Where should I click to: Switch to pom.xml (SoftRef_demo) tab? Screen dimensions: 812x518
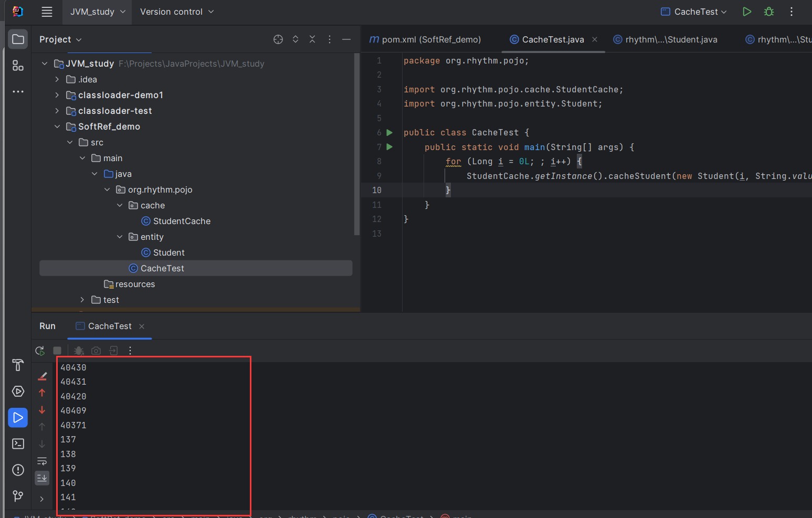[x=425, y=39]
